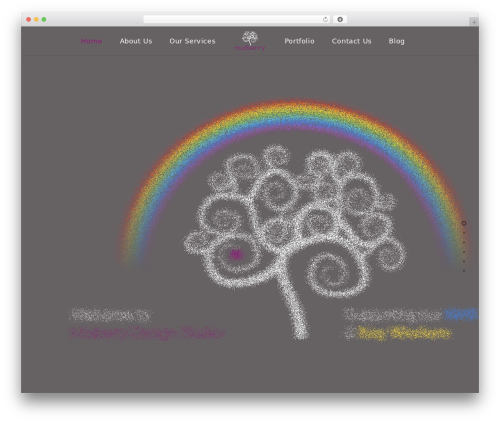The image size is (500, 423).
Task: Jump to the third section via side dot
Action: click(x=464, y=242)
